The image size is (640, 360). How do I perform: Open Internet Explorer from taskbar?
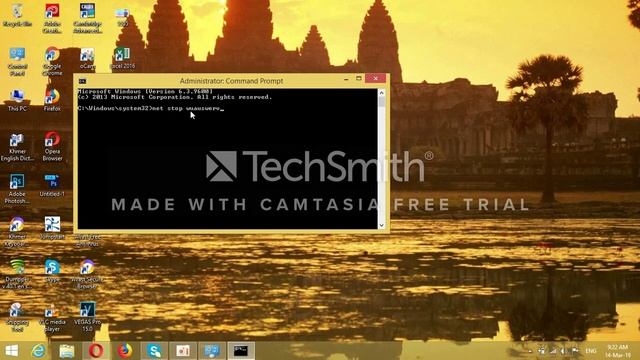coord(39,351)
